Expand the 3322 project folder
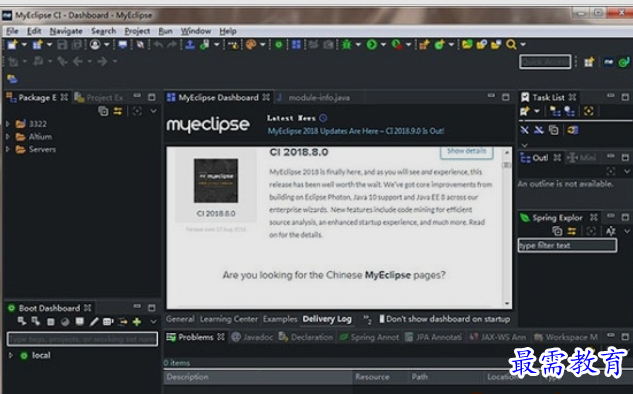The image size is (633, 394). tap(7, 124)
